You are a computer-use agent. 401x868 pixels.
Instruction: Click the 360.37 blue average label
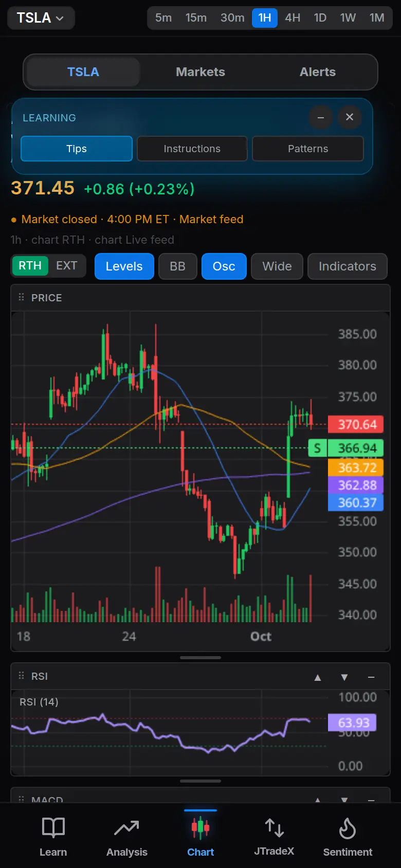point(356,502)
